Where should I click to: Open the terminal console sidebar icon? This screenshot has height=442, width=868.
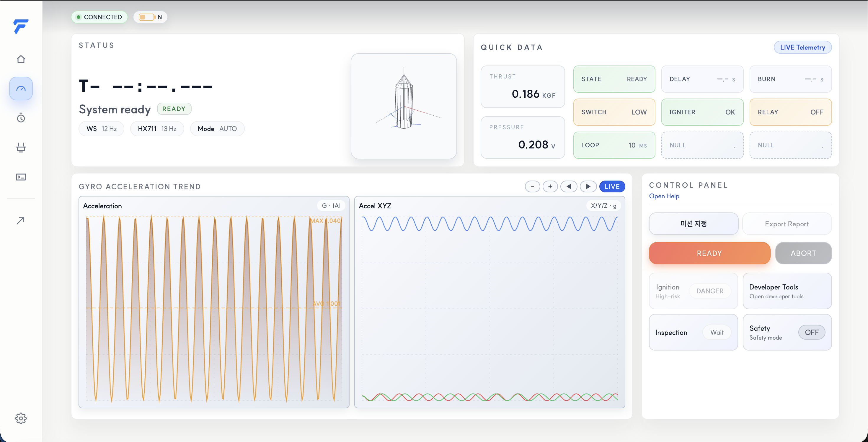click(x=21, y=177)
